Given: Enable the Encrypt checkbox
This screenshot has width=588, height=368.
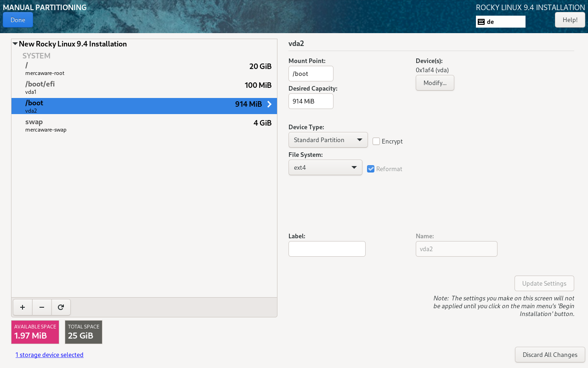Looking at the screenshot, I should point(376,141).
